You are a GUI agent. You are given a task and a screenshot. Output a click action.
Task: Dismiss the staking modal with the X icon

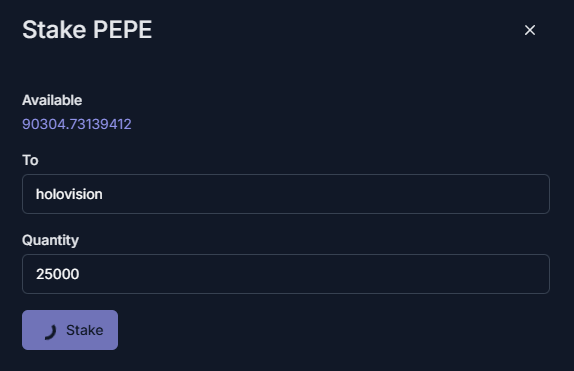pos(530,30)
